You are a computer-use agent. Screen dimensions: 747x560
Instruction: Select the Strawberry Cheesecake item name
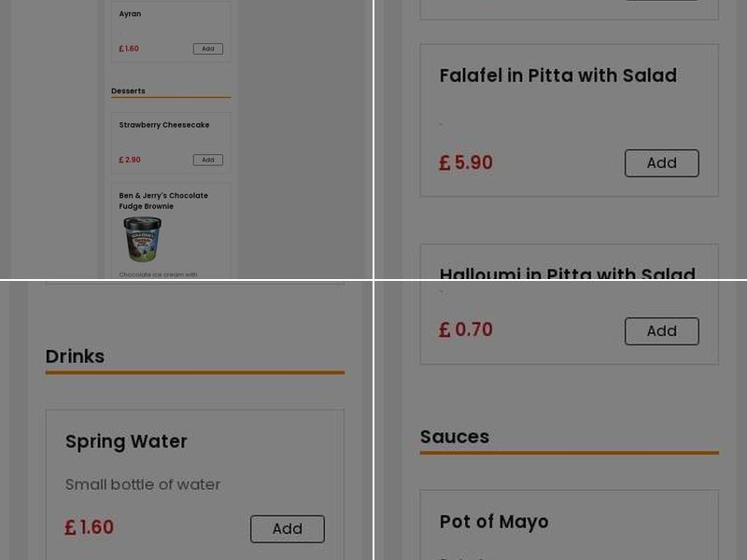(x=163, y=125)
